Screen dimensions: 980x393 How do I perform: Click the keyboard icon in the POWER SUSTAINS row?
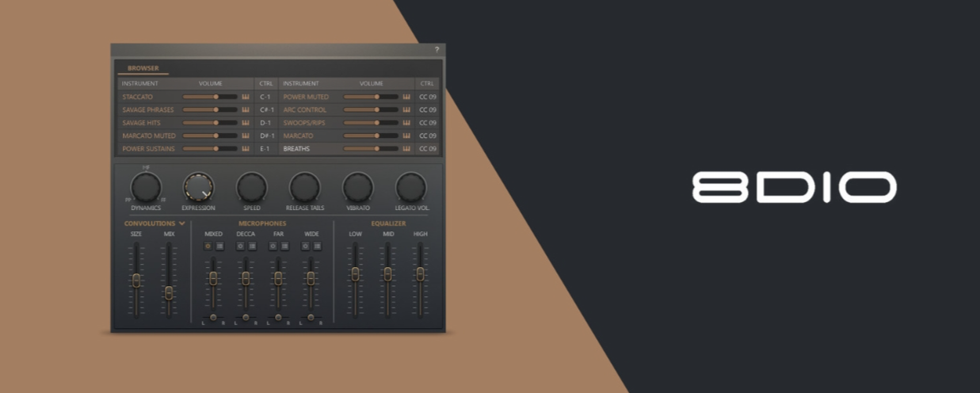tap(246, 148)
